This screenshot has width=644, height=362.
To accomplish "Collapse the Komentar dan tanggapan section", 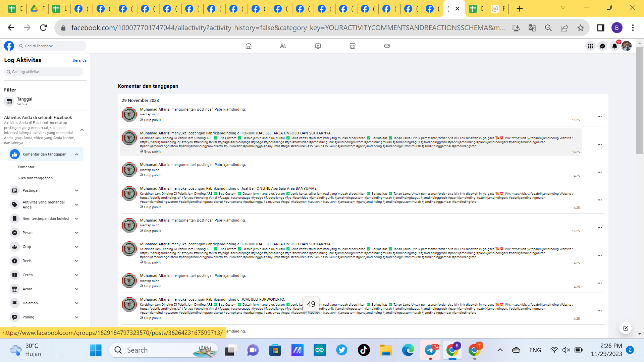I will [76, 154].
